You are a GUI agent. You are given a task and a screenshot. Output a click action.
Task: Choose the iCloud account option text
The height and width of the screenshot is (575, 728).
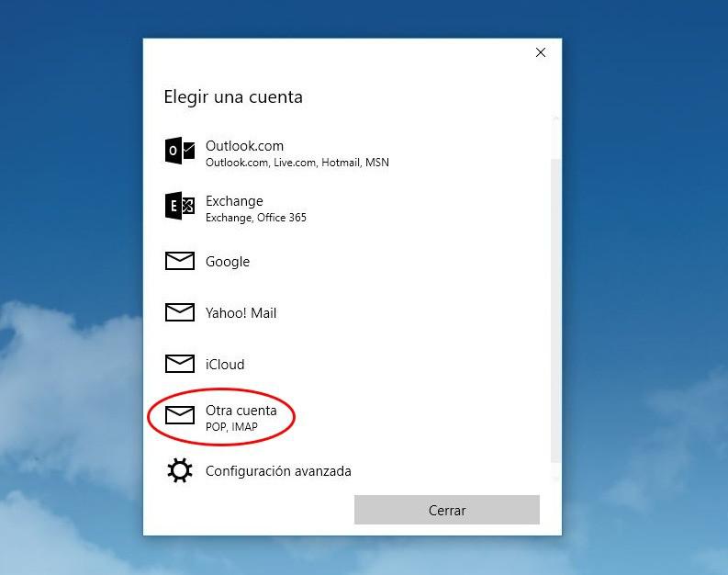[x=225, y=365]
